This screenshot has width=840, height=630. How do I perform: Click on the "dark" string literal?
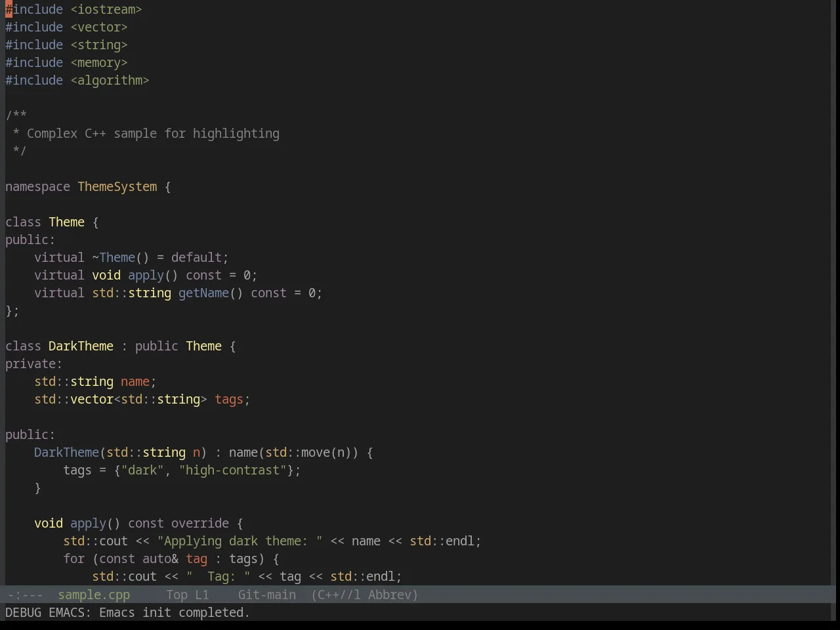click(142, 471)
